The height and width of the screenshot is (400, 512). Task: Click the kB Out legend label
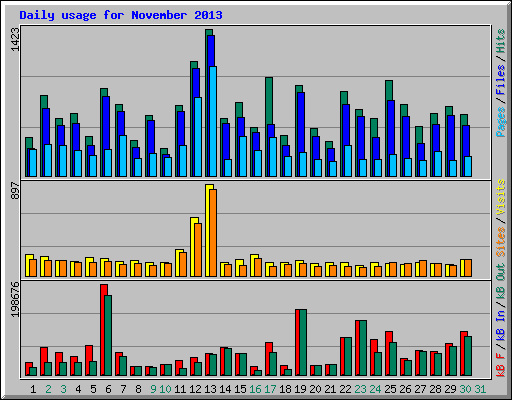click(x=501, y=282)
